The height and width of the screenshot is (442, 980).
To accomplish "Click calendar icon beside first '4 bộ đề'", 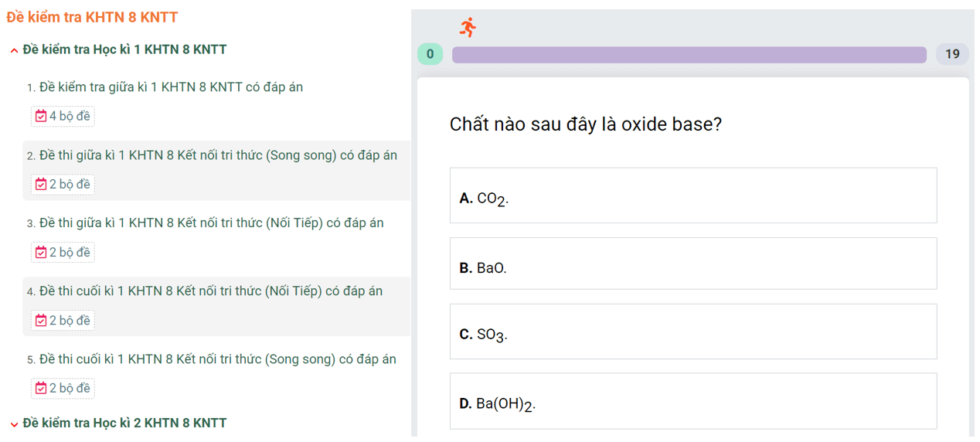I will [41, 117].
